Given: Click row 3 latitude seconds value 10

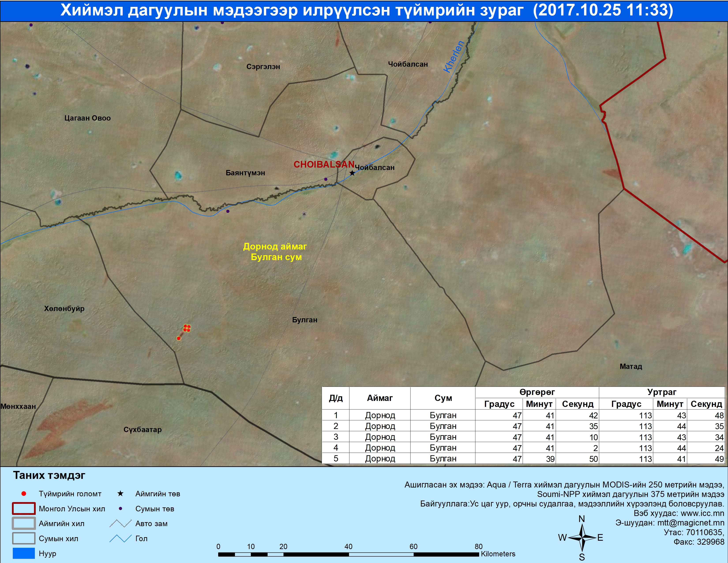Looking at the screenshot, I should click(593, 437).
